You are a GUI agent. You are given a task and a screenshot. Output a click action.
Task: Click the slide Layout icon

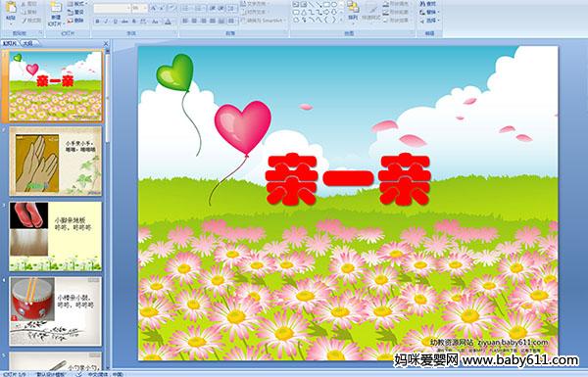click(76, 4)
